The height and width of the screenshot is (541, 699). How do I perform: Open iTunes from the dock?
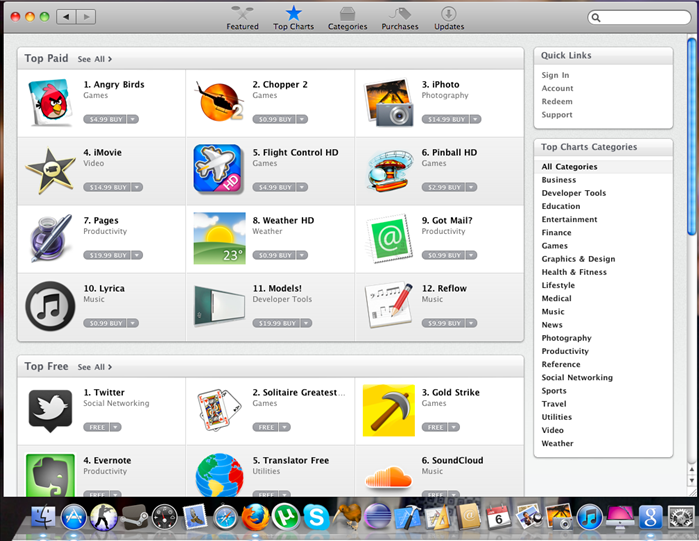pyautogui.click(x=589, y=518)
